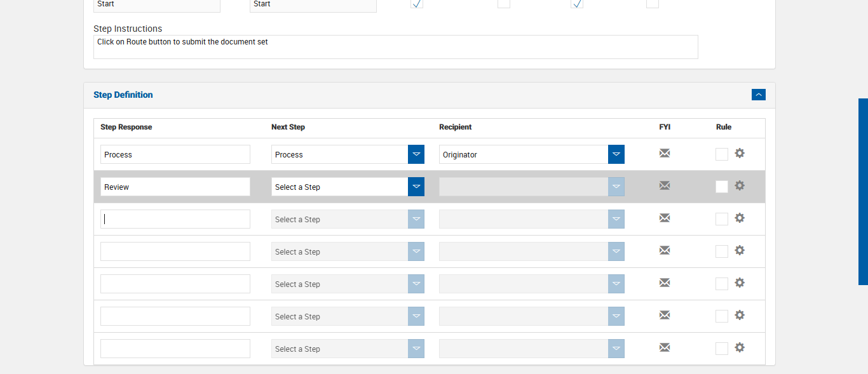Click the blue vertical scrollbar thumb
This screenshot has height=374, width=868.
click(x=863, y=191)
